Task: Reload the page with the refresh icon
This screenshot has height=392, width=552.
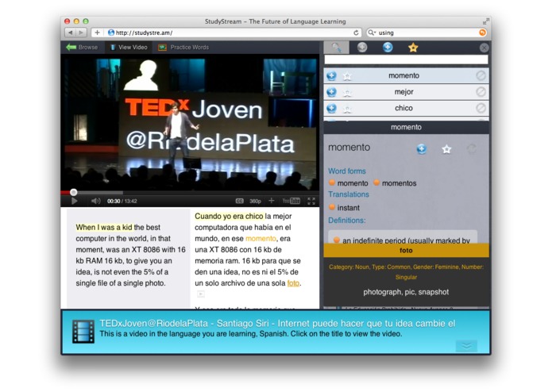Action: click(356, 33)
